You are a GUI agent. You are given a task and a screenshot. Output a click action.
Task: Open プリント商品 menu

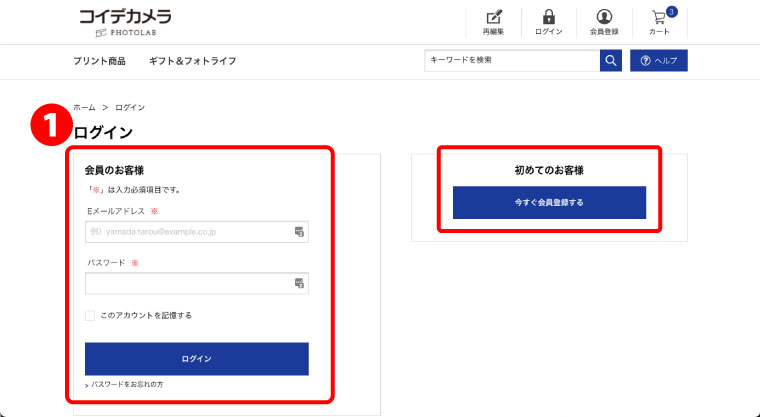pyautogui.click(x=99, y=61)
